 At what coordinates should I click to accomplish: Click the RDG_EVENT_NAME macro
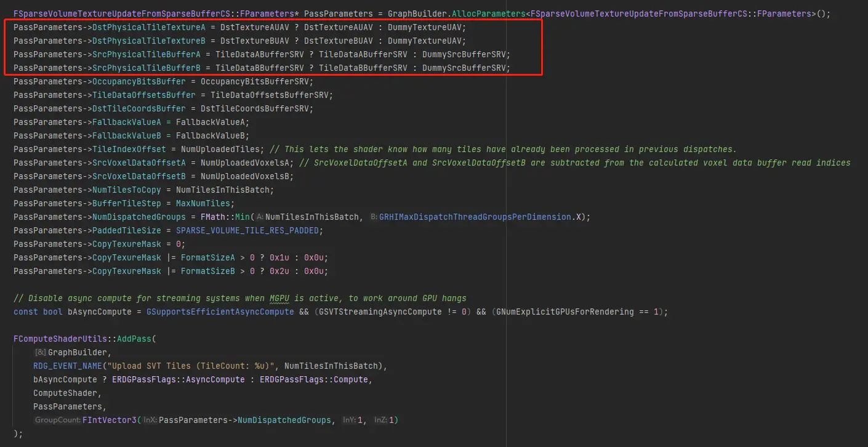pyautogui.click(x=68, y=366)
